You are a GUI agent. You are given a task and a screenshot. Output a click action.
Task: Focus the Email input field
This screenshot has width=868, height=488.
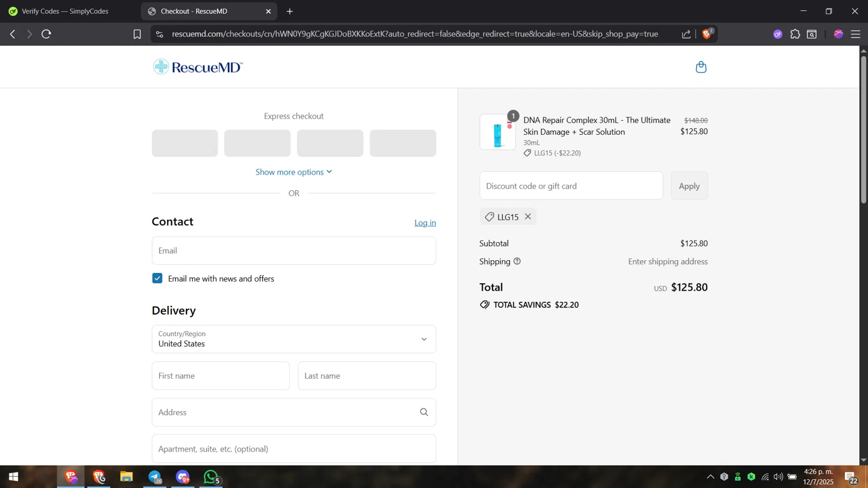tap(294, 250)
